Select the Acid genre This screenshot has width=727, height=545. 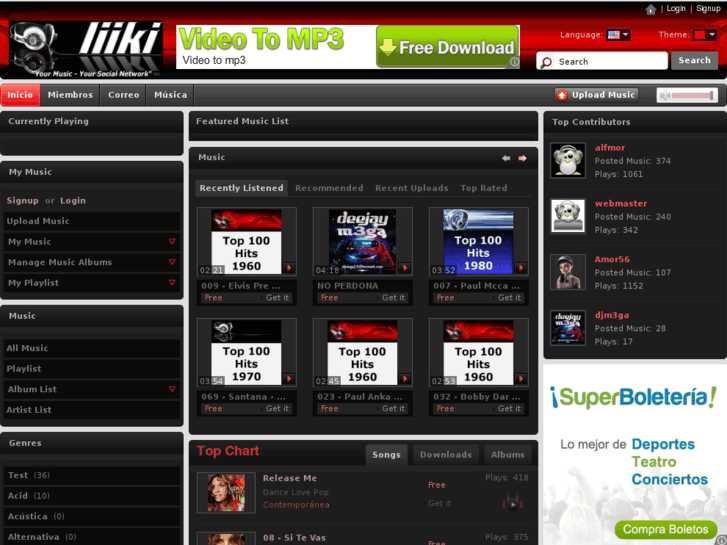pyautogui.click(x=92, y=496)
